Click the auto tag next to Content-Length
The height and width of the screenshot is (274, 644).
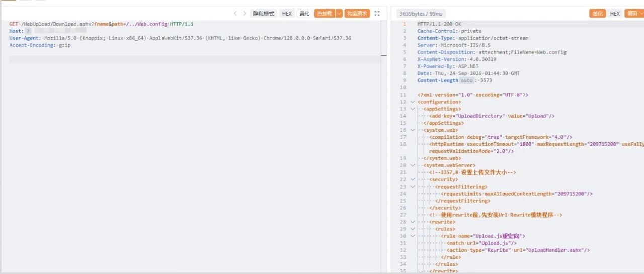[x=466, y=80]
